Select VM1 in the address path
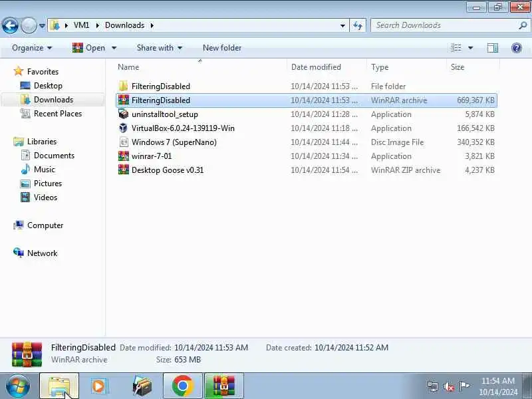532x399 pixels. click(x=81, y=25)
